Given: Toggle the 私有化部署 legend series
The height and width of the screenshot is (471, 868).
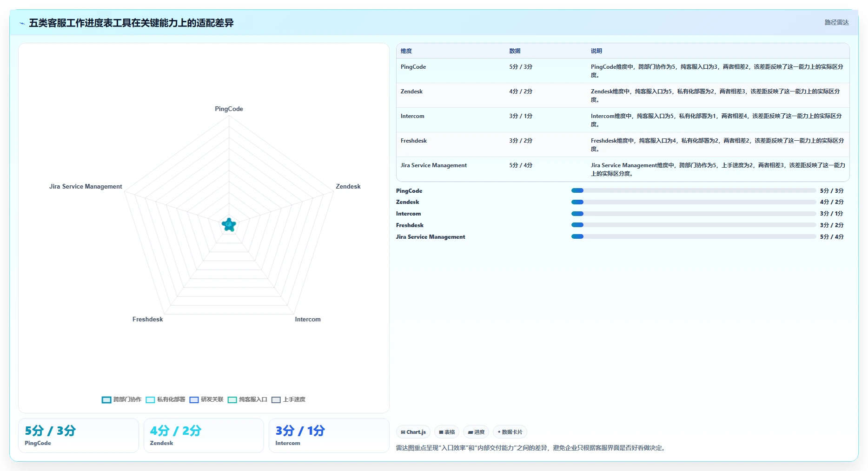Looking at the screenshot, I should click(165, 399).
